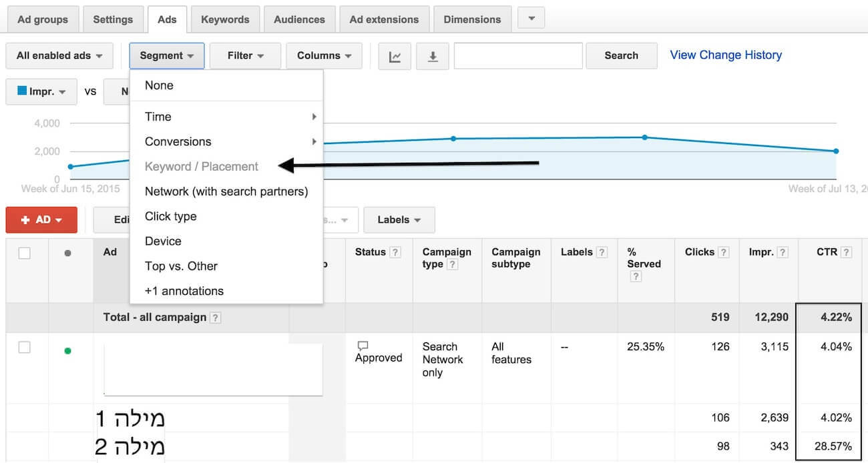Click the Search button

coord(621,56)
